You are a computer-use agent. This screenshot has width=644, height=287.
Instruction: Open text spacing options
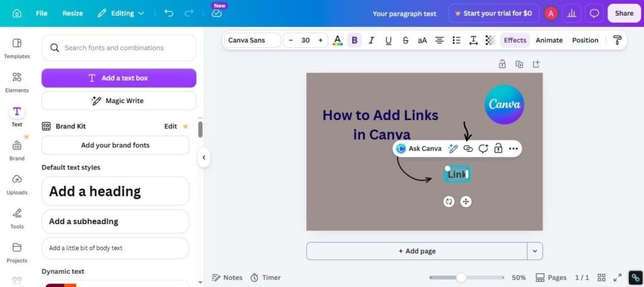473,40
